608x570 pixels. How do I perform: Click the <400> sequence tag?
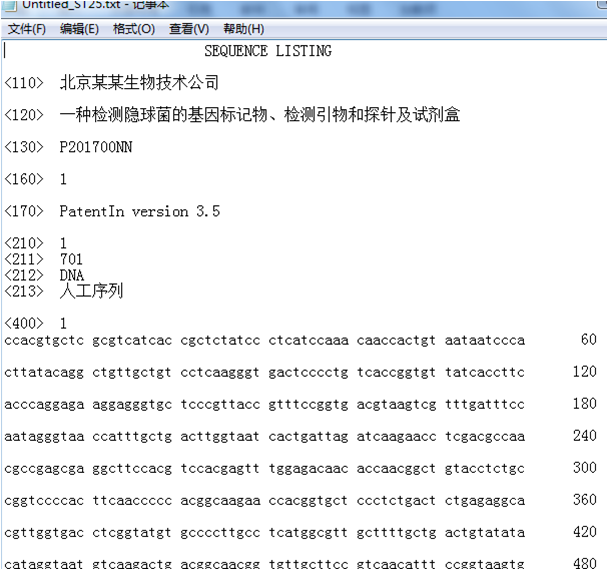click(x=23, y=324)
